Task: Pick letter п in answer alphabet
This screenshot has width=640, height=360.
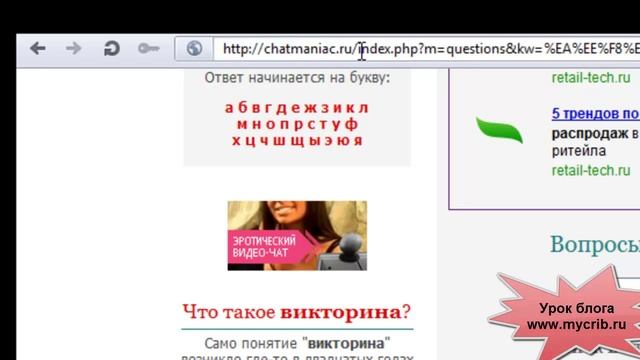Action: coord(284,125)
